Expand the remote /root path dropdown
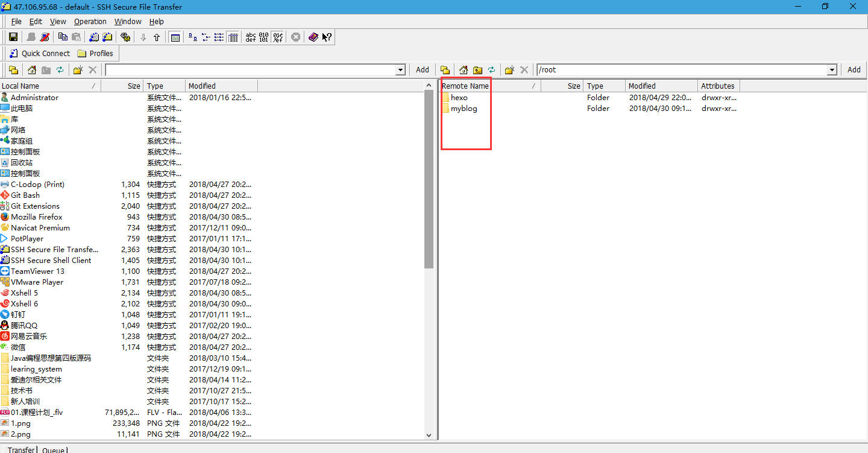 [832, 70]
